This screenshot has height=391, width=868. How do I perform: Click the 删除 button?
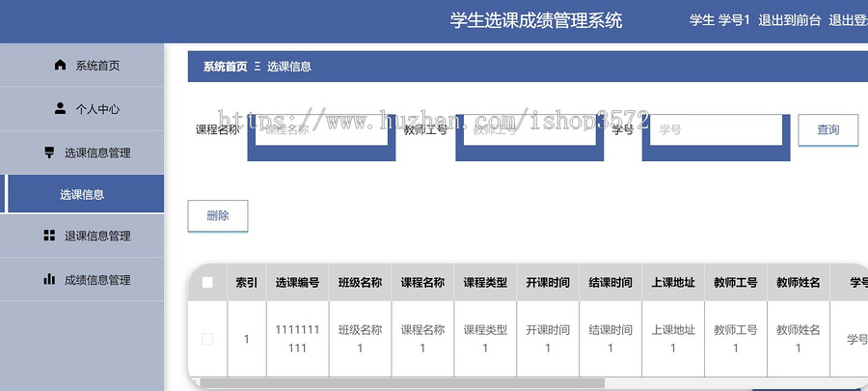[x=218, y=216]
